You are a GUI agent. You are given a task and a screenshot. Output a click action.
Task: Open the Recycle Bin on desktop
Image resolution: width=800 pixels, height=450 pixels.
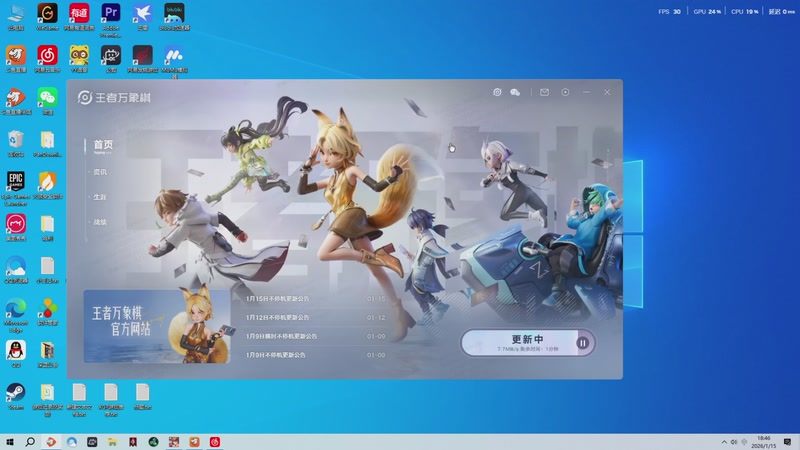click(x=16, y=143)
